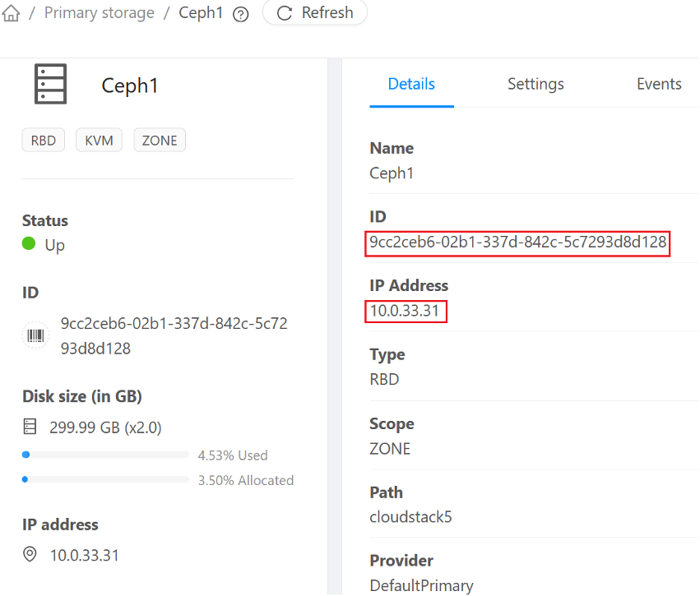700x596 pixels.
Task: Click the Ceph1 breadcrumb item
Action: (201, 13)
